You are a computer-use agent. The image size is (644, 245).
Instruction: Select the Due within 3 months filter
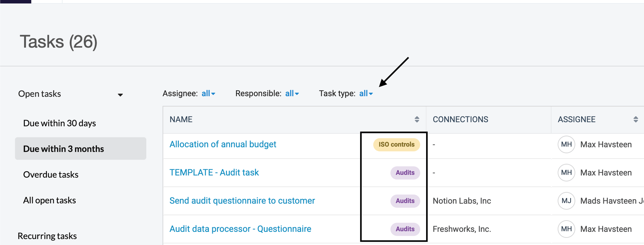pos(63,149)
